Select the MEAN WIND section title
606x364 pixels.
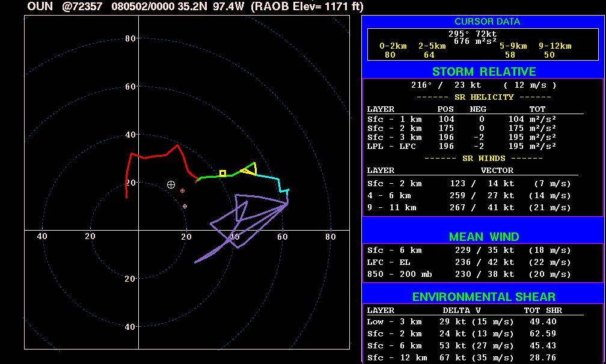coord(483,237)
